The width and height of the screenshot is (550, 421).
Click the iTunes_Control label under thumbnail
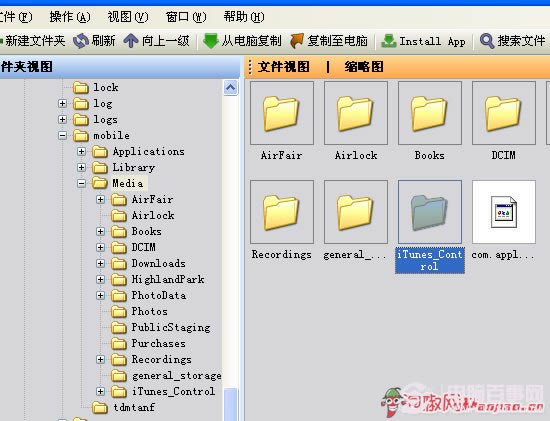click(x=430, y=260)
